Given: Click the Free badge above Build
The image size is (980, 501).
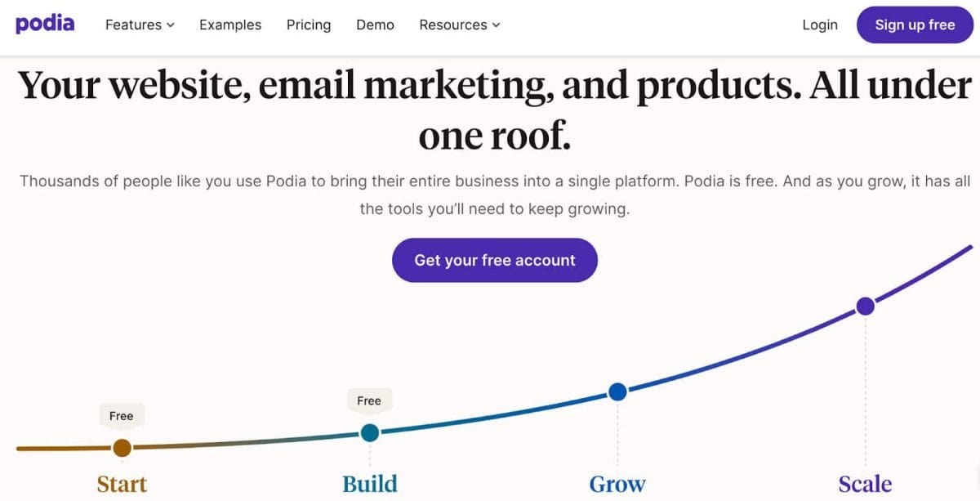Looking at the screenshot, I should pyautogui.click(x=369, y=400).
